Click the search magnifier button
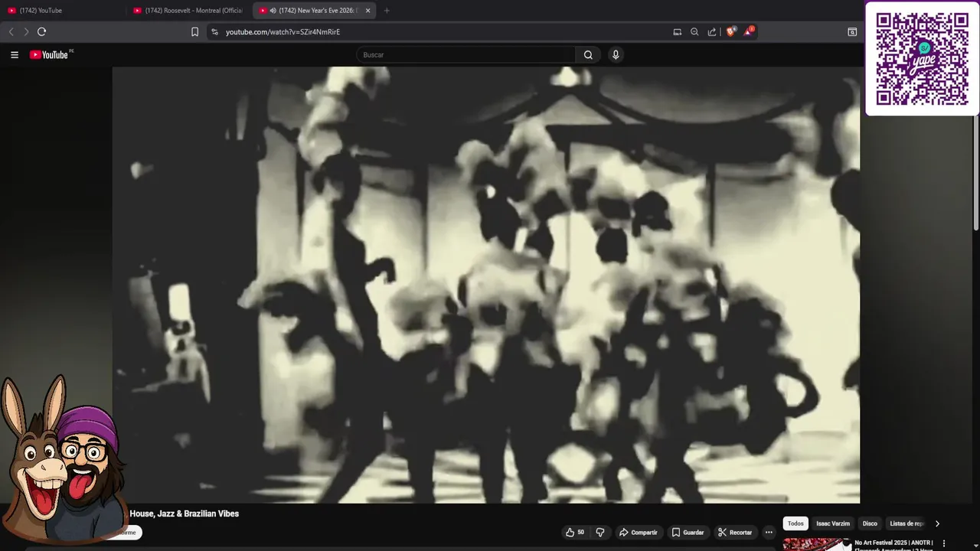 point(588,54)
